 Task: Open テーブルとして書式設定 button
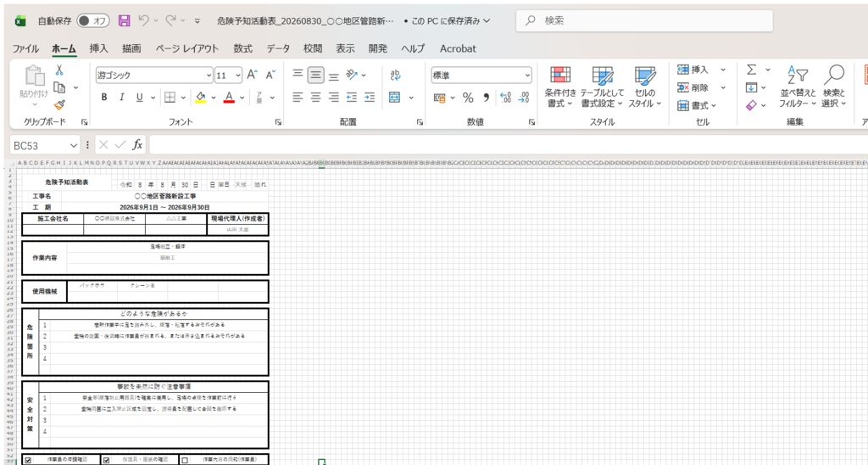point(602,87)
